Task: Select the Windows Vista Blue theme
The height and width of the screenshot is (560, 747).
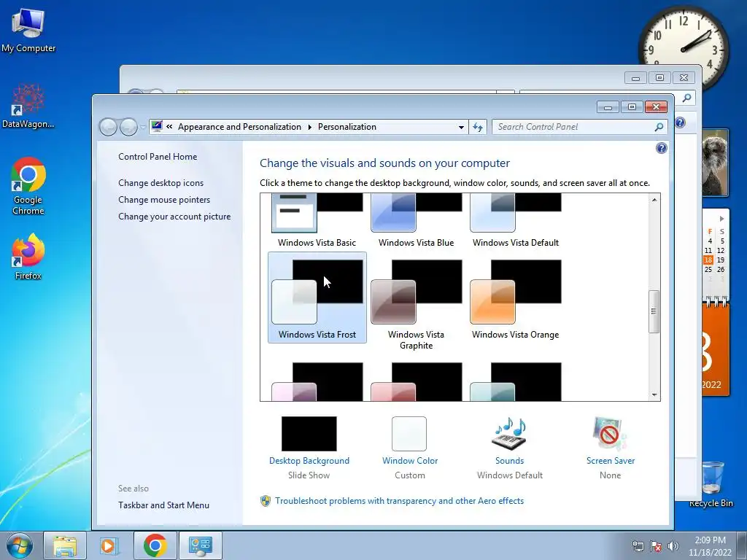Action: 417,221
